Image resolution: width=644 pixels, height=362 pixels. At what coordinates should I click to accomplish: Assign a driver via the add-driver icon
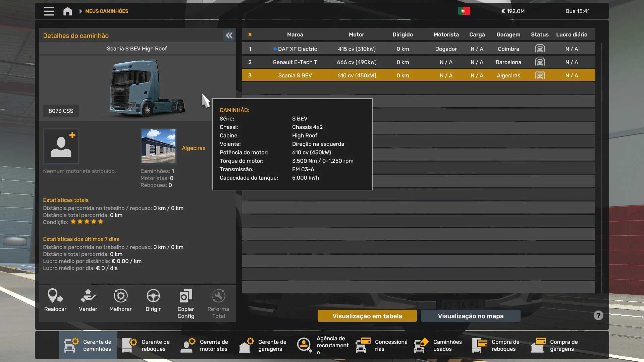point(61,146)
